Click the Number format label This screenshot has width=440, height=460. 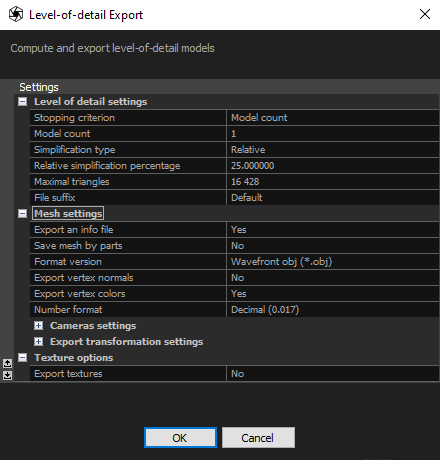click(x=68, y=310)
